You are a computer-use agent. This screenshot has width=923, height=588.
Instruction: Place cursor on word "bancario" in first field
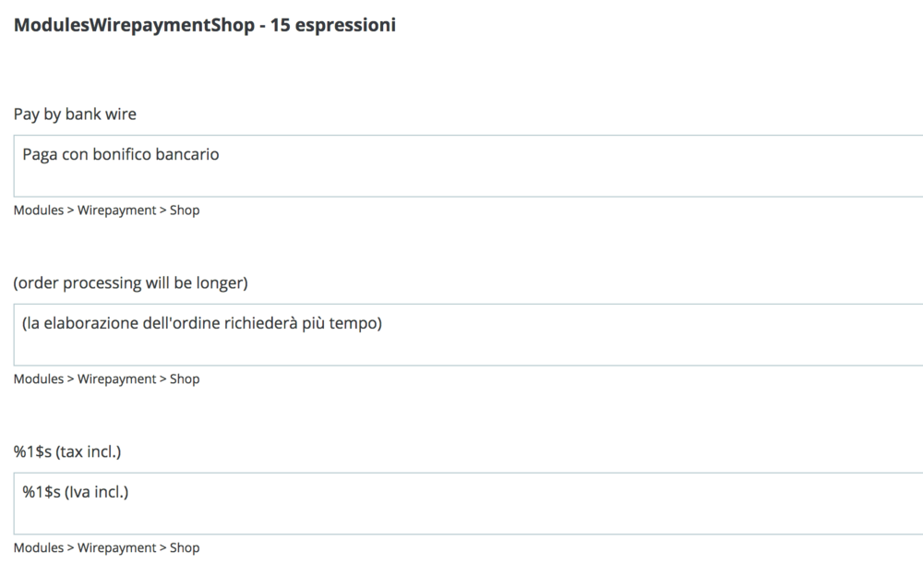point(189,155)
